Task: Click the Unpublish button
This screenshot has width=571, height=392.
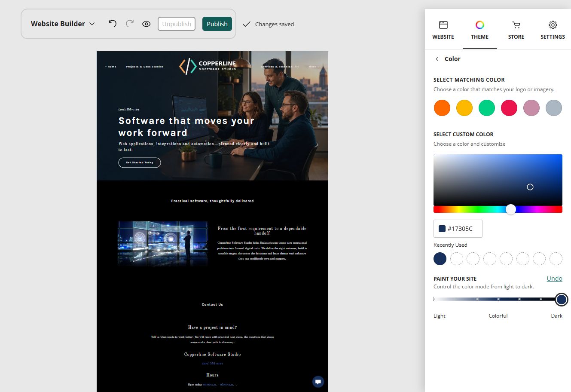Action: [177, 24]
